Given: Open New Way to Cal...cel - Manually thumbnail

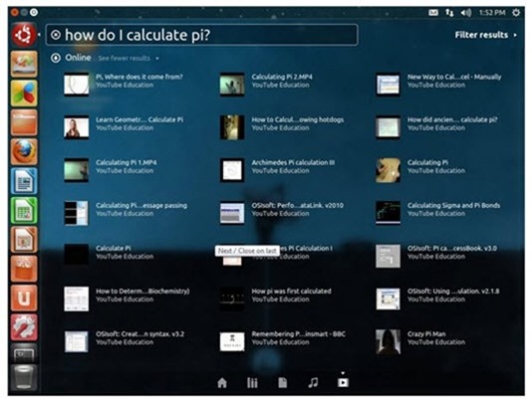Looking at the screenshot, I should point(388,84).
